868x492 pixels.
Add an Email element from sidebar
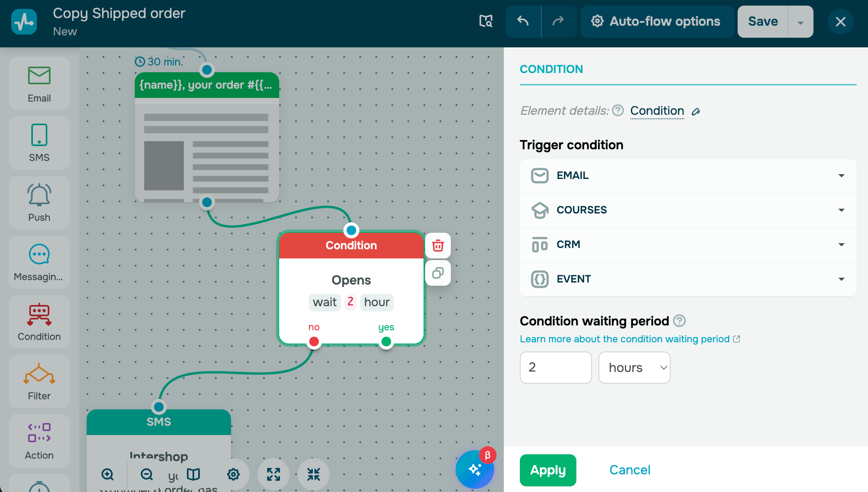coord(39,84)
